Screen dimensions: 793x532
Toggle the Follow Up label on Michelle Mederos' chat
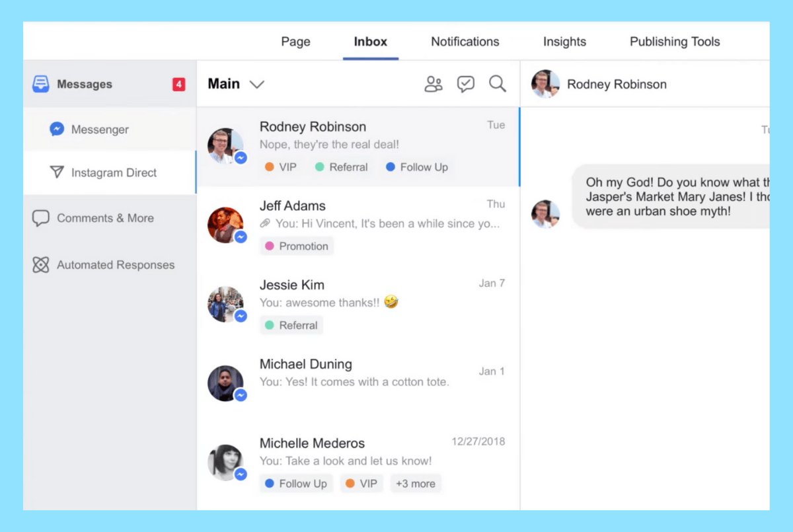(x=295, y=483)
